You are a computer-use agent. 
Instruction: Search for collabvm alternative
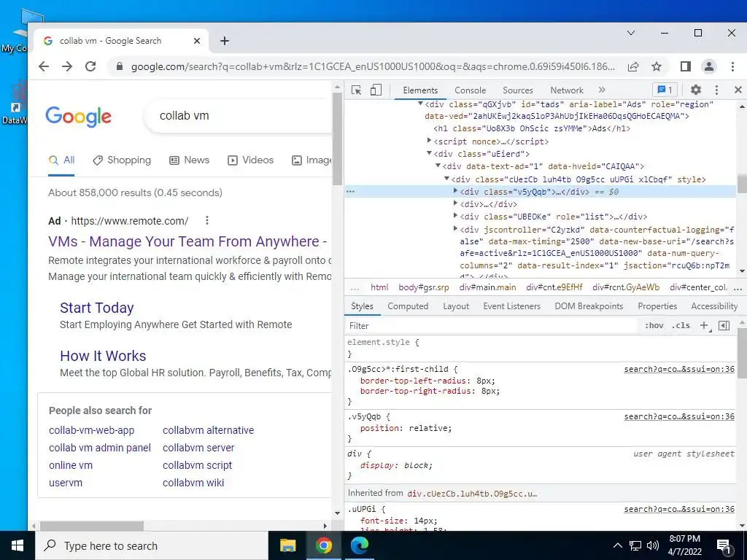(208, 430)
